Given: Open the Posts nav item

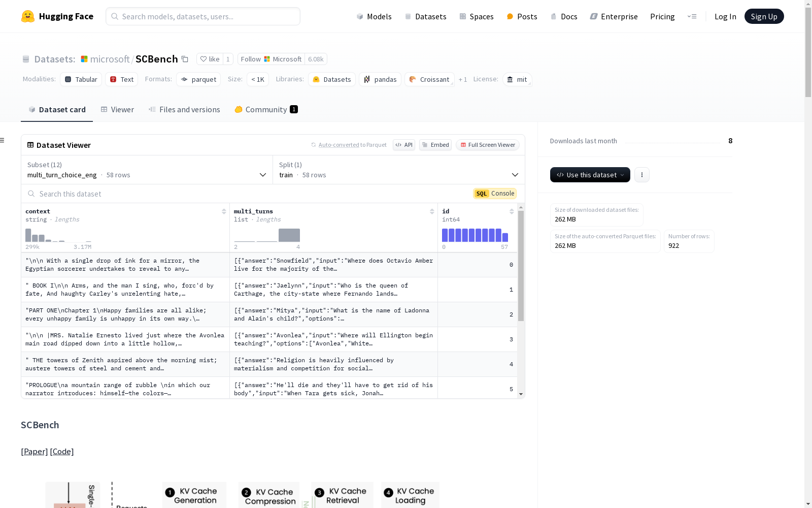Looking at the screenshot, I should (522, 16).
